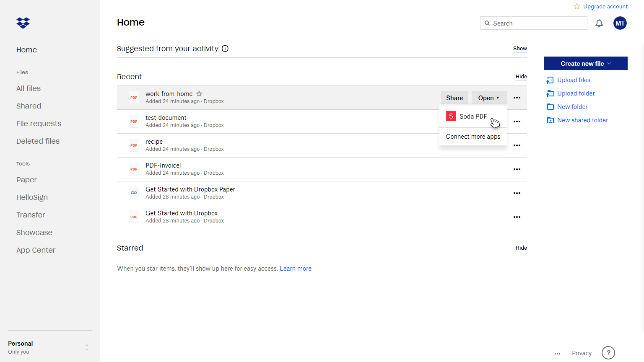644x362 pixels.
Task: Choose Connect more apps menu entry
Action: pyautogui.click(x=473, y=137)
